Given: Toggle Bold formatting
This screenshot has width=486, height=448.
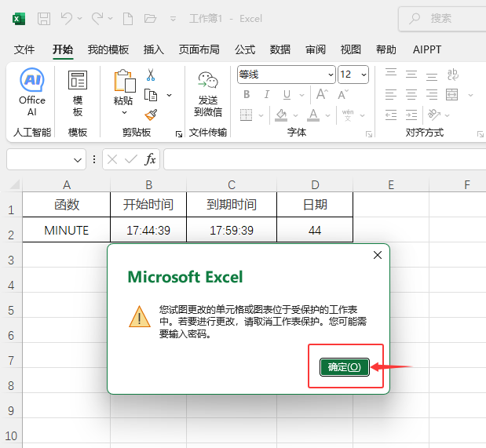Looking at the screenshot, I should 247,94.
